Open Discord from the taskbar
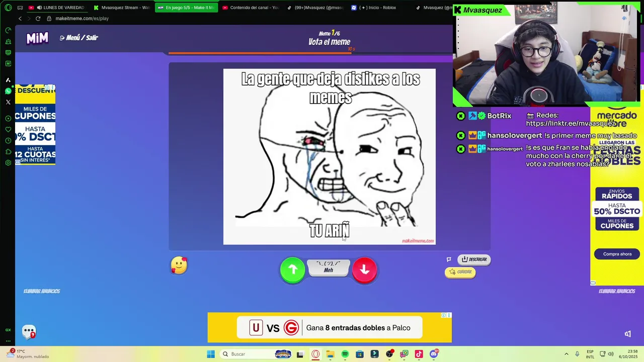Image resolution: width=644 pixels, height=362 pixels. click(434, 354)
